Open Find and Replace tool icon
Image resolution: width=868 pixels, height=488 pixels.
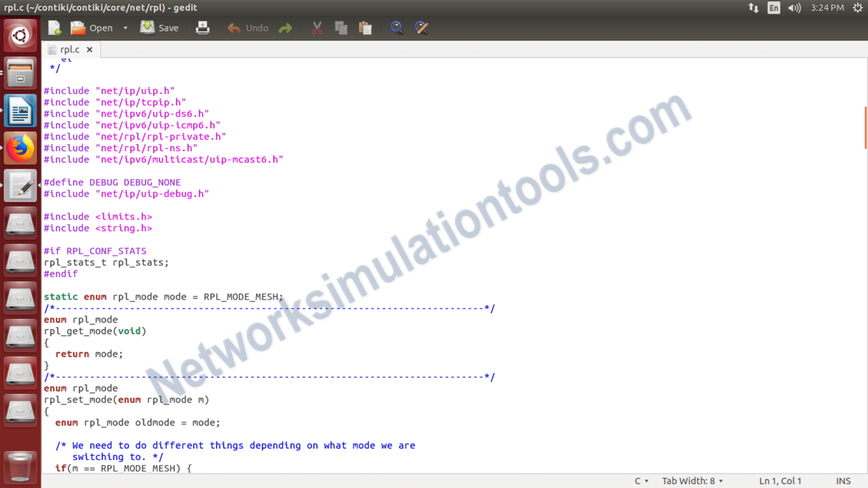(x=422, y=28)
